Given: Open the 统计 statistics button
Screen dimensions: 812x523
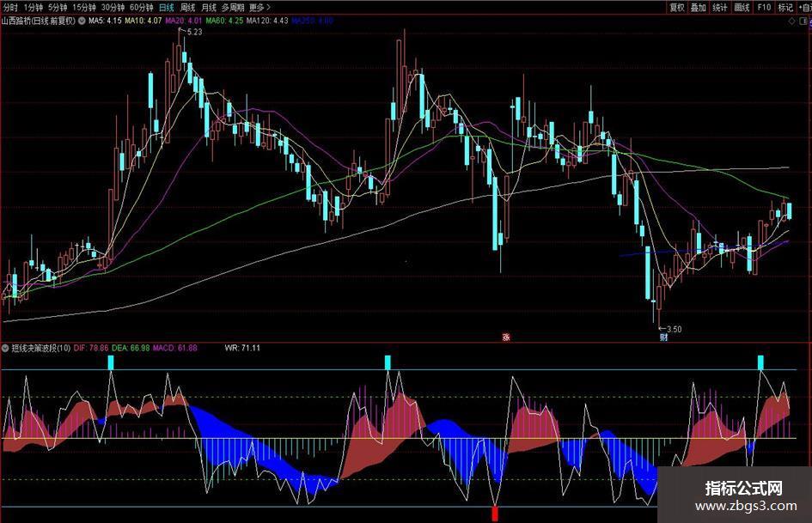Looking at the screenshot, I should coord(720,7).
